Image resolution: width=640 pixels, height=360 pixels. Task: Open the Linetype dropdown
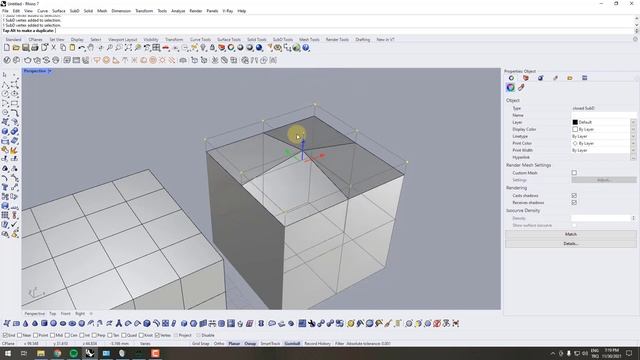coord(633,136)
